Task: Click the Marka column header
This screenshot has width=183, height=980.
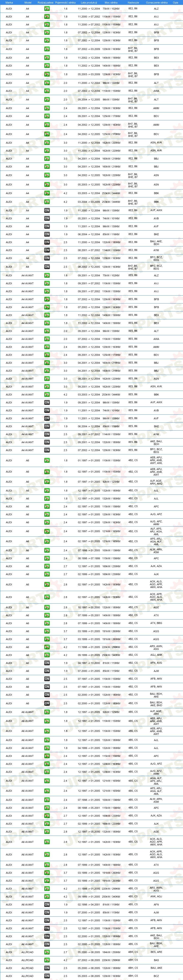Action: click(x=9, y=2)
